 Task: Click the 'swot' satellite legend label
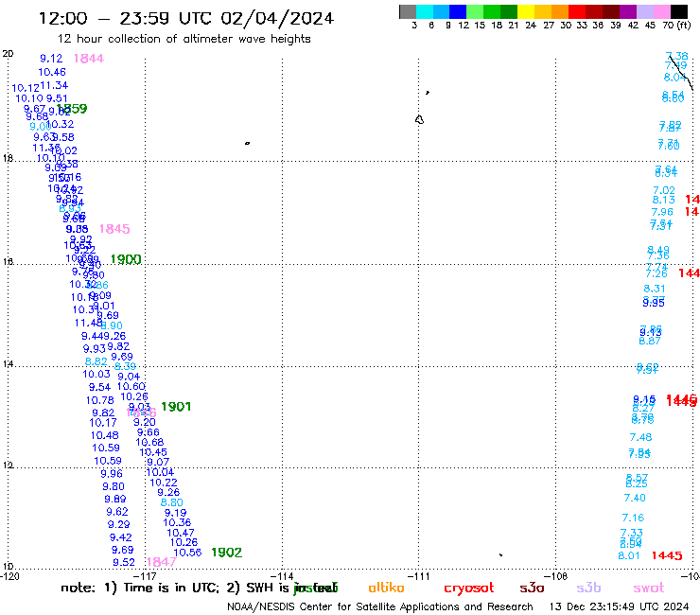tap(649, 589)
